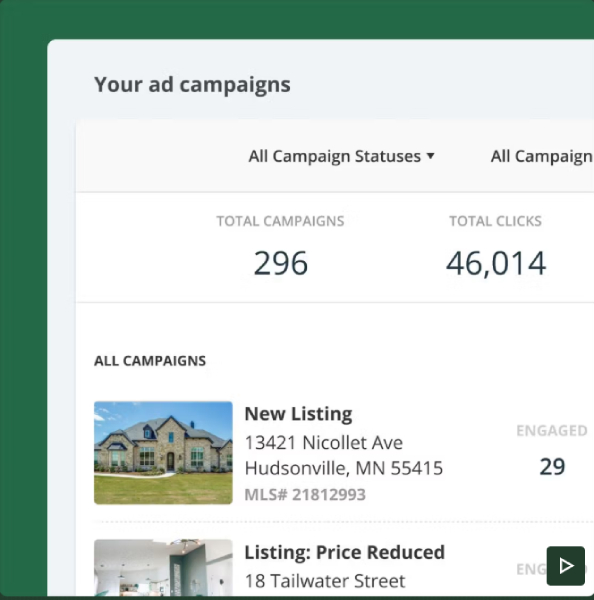Click MLS# 21812993 listing number
The height and width of the screenshot is (600, 594).
click(x=305, y=494)
